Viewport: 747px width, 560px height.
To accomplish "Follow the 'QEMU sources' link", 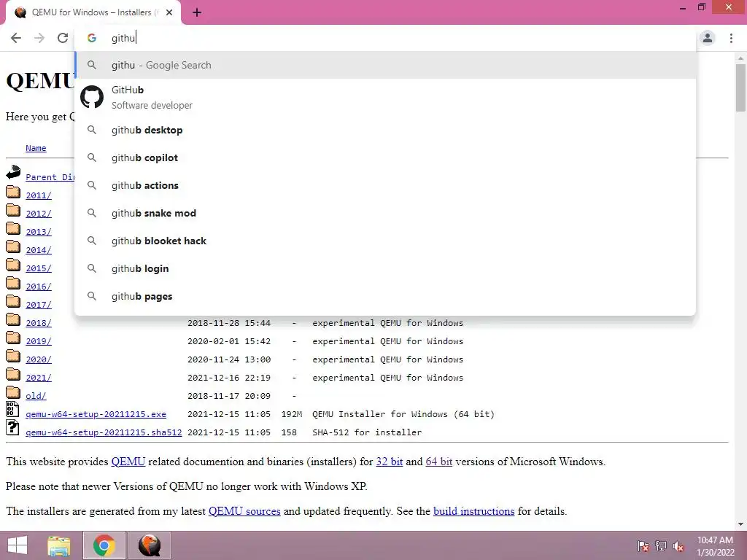I will coord(244,511).
